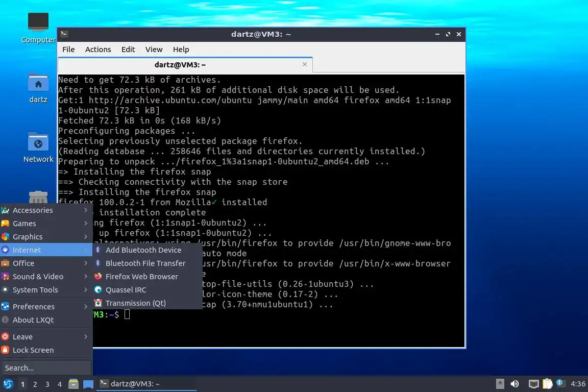This screenshot has width=588, height=392.
Task: Click the volume speaker tray icon
Action: click(514, 384)
